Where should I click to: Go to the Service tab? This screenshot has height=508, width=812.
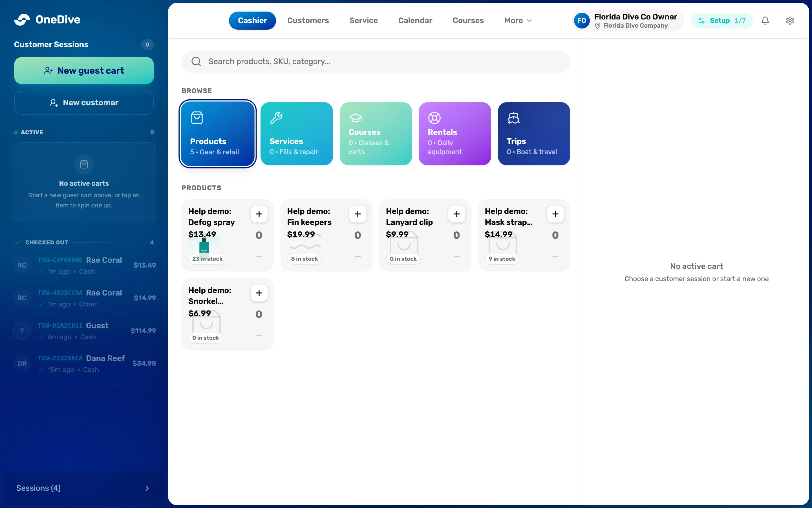pos(363,21)
